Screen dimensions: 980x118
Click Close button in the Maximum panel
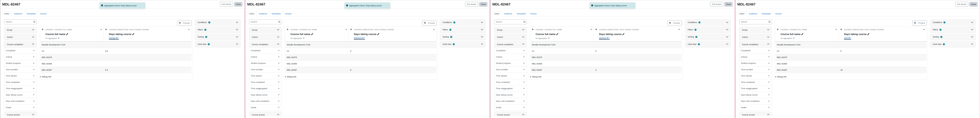(x=483, y=4)
